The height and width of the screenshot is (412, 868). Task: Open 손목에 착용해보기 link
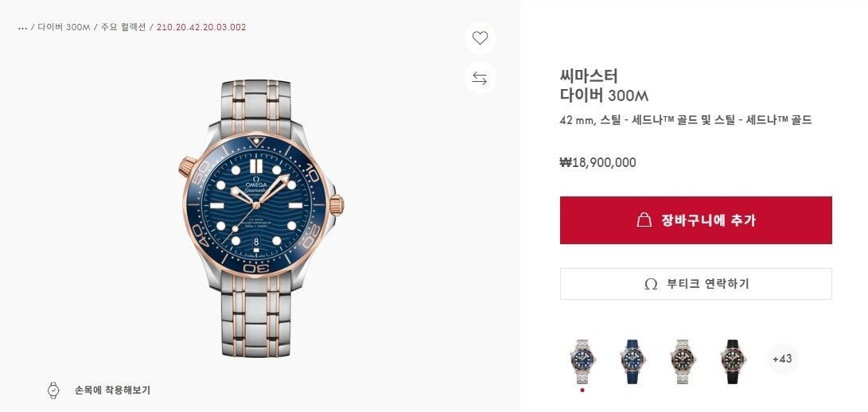tap(112, 391)
